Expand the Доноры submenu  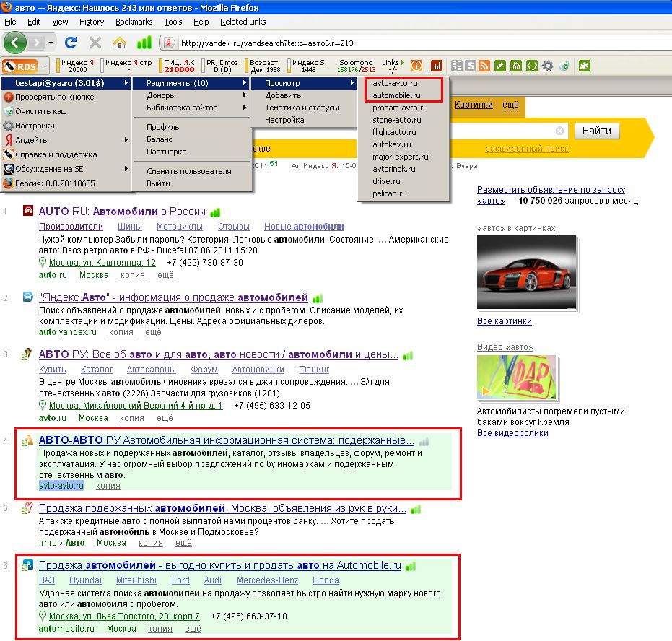coord(191,95)
